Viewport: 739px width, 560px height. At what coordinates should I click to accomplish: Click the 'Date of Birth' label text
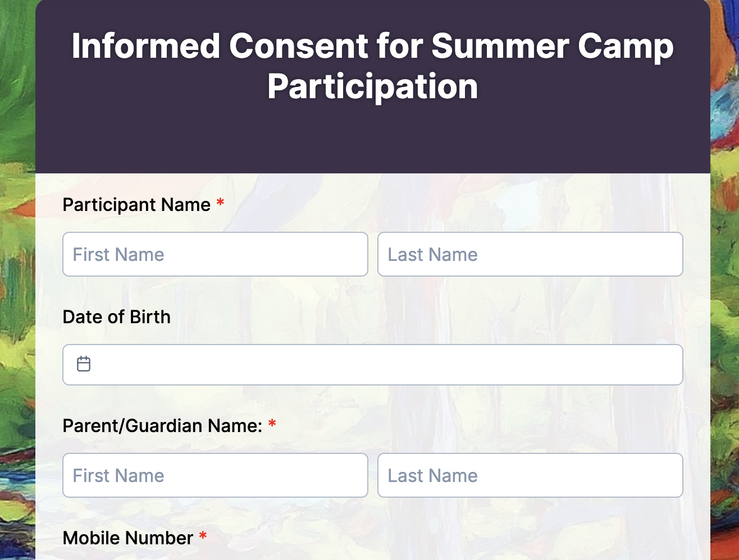pos(116,317)
